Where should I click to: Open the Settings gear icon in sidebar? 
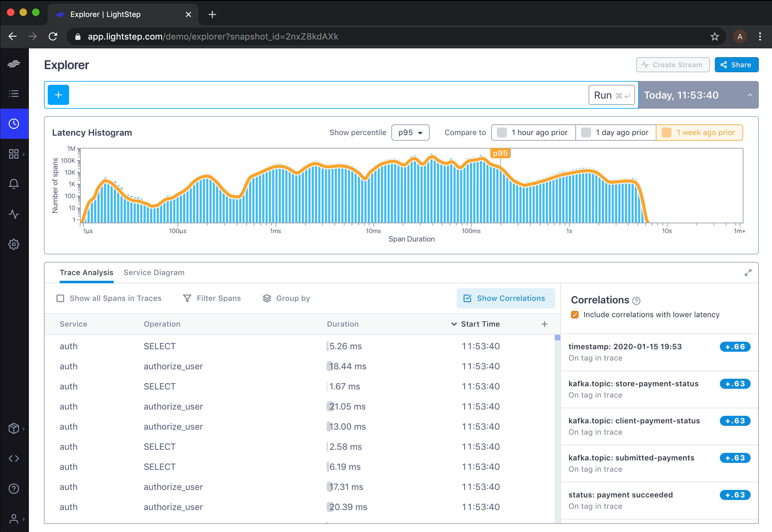click(14, 244)
